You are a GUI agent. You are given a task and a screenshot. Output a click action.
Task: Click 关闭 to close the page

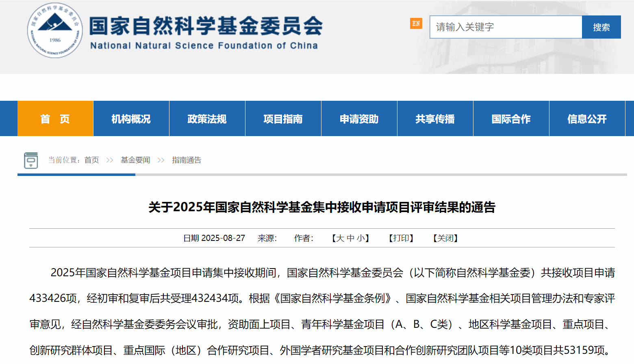[x=445, y=238]
